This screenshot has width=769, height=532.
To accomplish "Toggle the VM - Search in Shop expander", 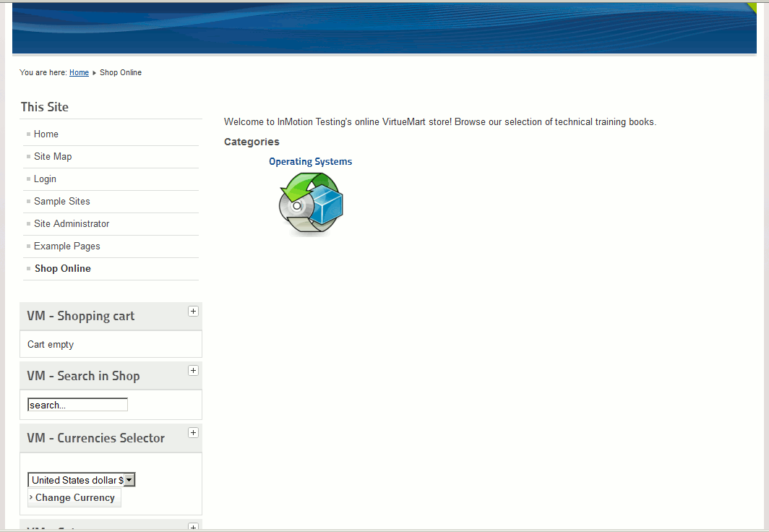I will (193, 371).
